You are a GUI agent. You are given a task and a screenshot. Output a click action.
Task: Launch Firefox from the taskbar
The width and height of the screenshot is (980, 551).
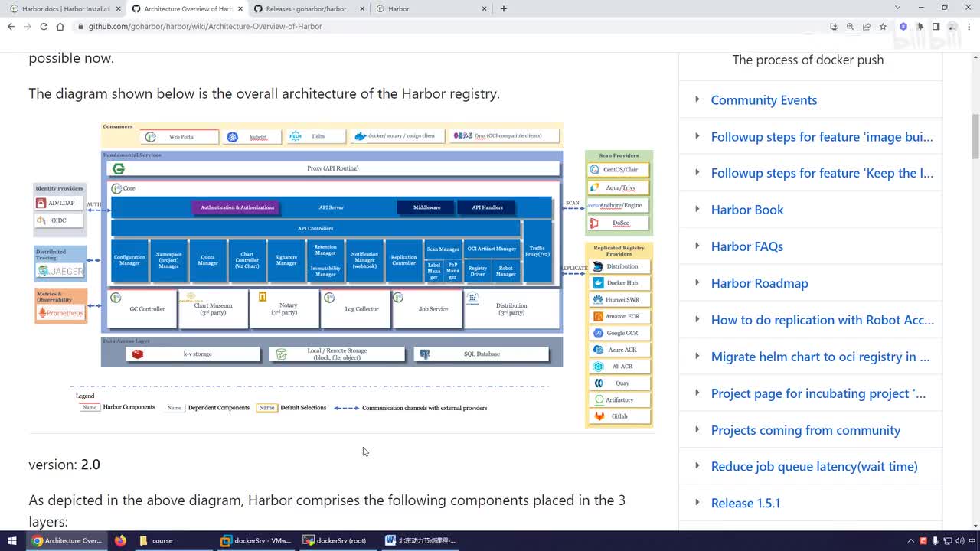coord(120,540)
